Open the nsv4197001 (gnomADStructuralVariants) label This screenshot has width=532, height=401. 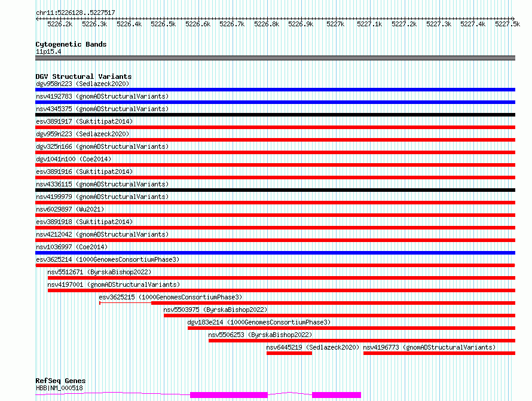[x=114, y=284]
